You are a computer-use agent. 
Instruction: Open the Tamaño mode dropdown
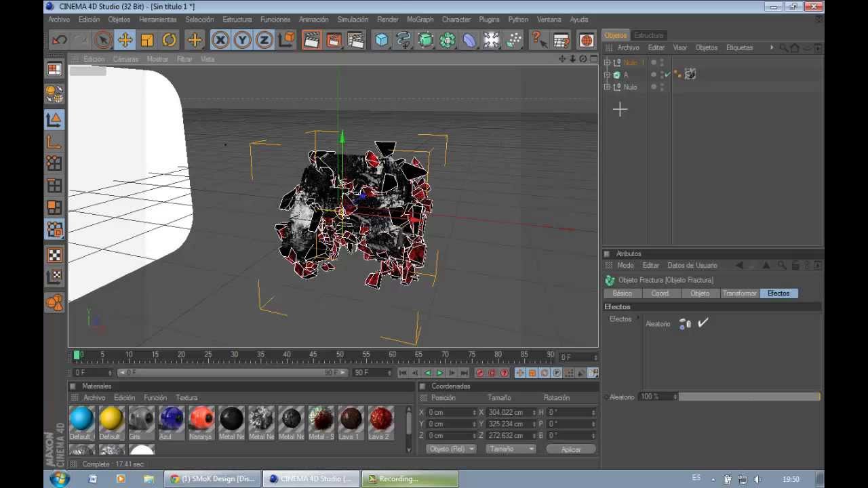coord(511,449)
